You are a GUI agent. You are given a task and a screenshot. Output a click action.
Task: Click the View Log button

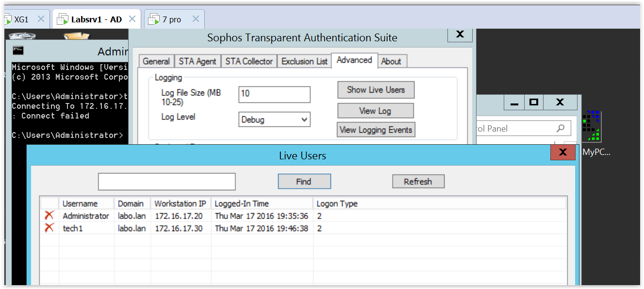(x=375, y=111)
